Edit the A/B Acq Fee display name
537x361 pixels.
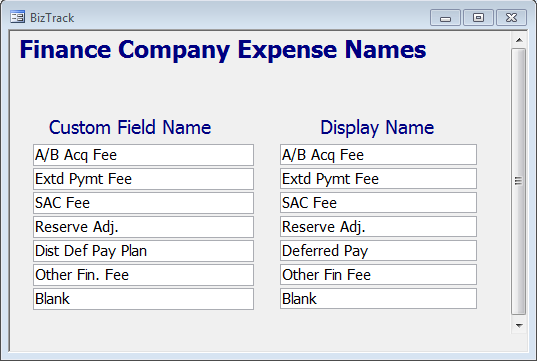pyautogui.click(x=378, y=155)
